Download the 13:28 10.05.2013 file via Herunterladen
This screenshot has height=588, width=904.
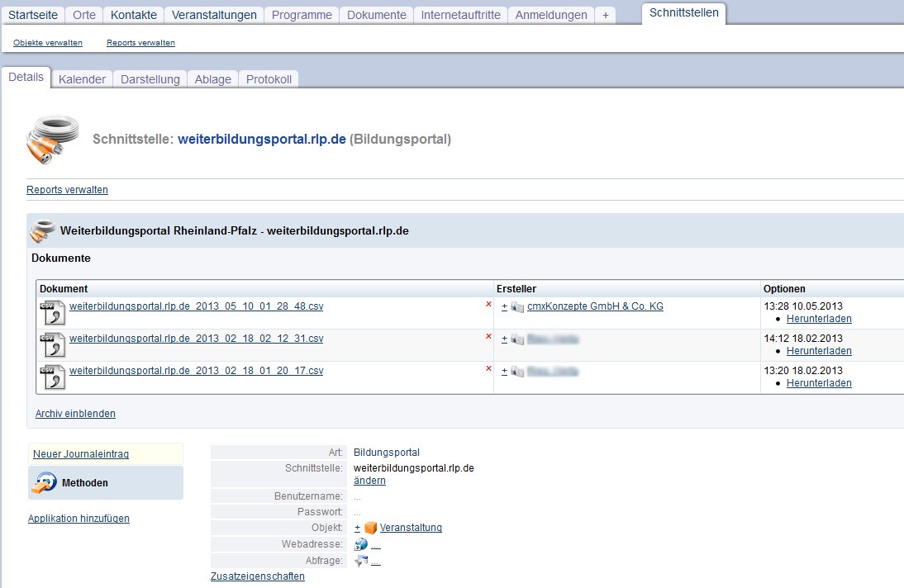pos(818,319)
